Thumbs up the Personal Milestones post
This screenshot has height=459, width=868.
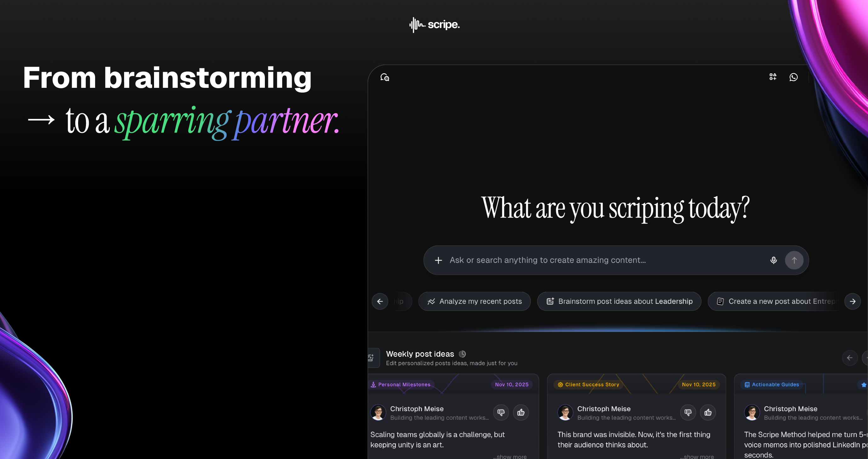click(x=521, y=412)
